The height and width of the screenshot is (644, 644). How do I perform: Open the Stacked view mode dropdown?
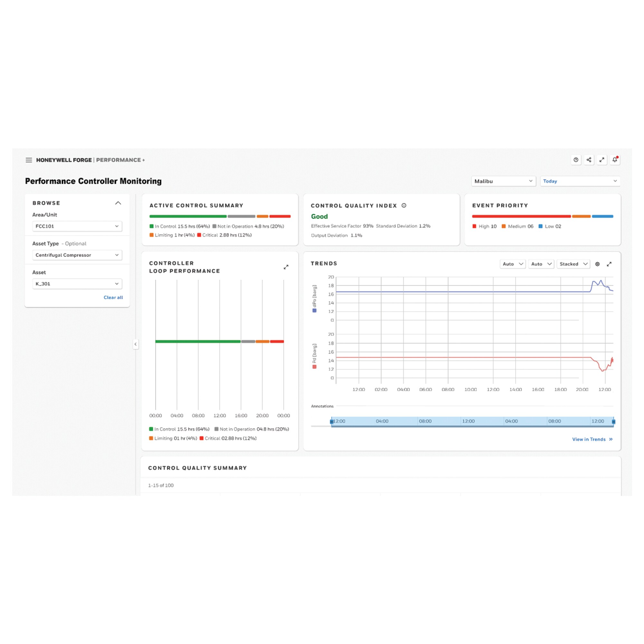[573, 264]
